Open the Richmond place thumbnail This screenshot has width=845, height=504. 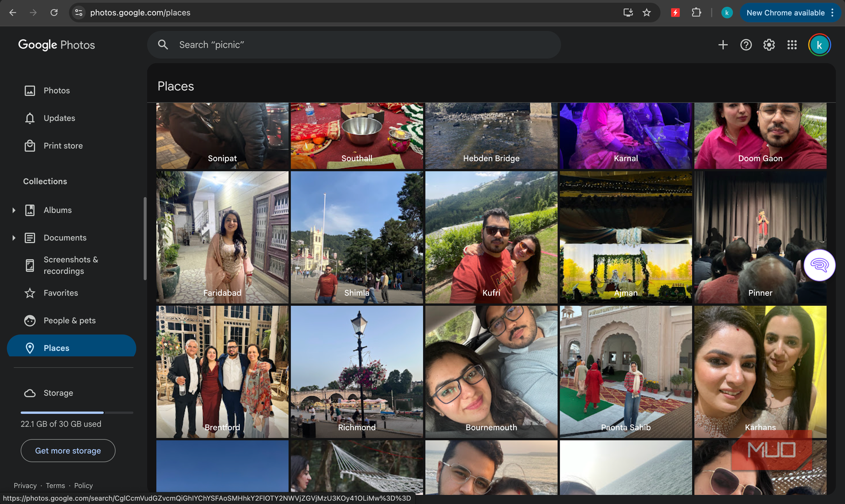click(357, 372)
